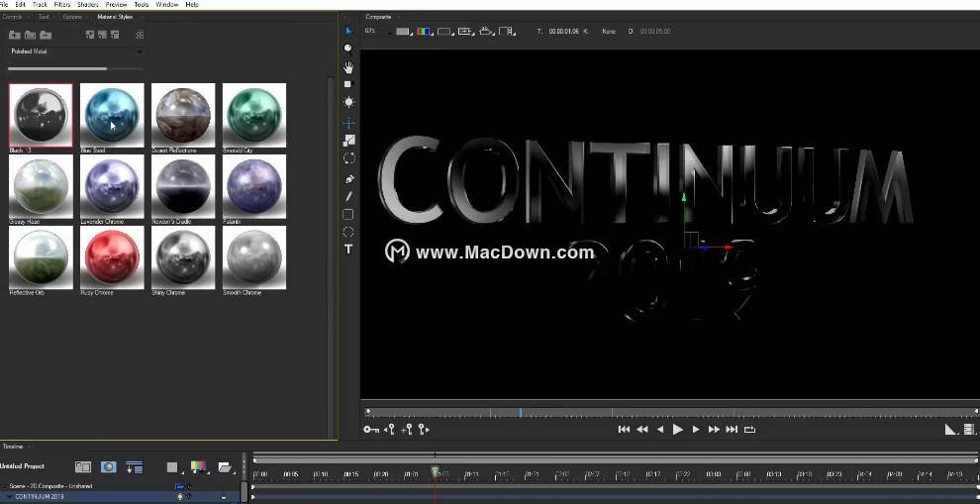980x504 pixels.
Task: Open the gray background swatch dropdown in viewer
Action: tap(404, 32)
